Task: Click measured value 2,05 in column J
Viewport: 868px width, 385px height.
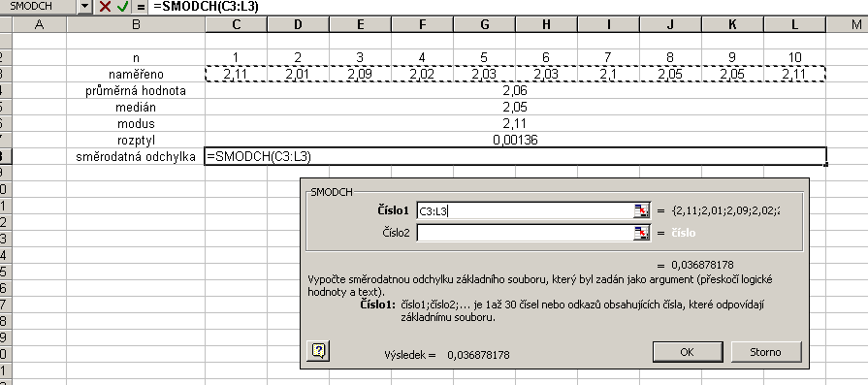Action: (670, 74)
